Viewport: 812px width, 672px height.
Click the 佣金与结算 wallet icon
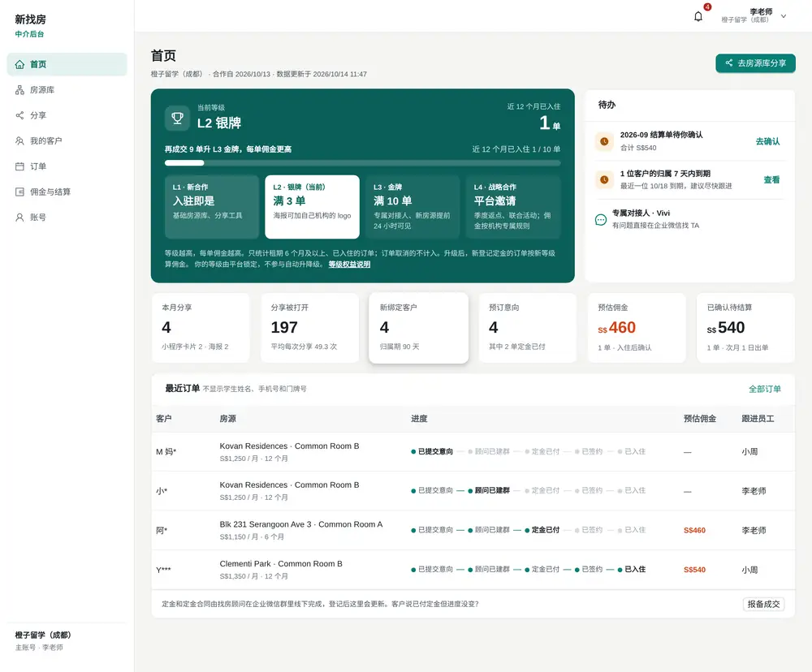pos(19,192)
